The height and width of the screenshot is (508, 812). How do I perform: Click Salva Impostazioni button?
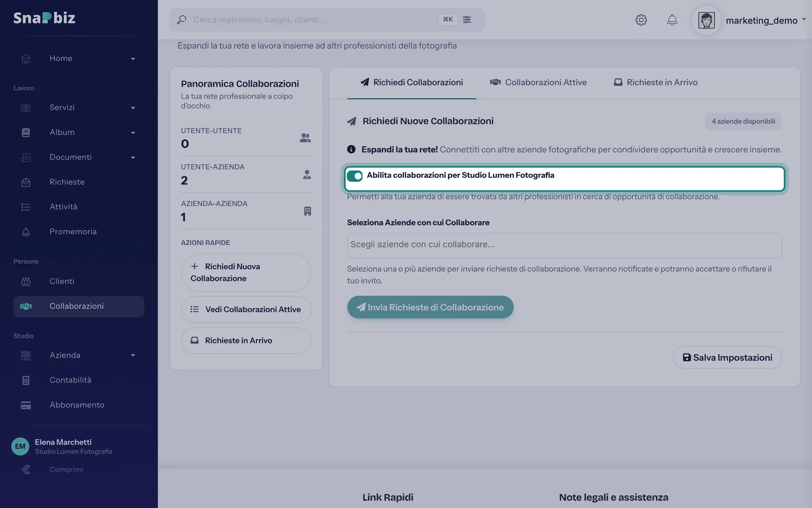pyautogui.click(x=727, y=358)
